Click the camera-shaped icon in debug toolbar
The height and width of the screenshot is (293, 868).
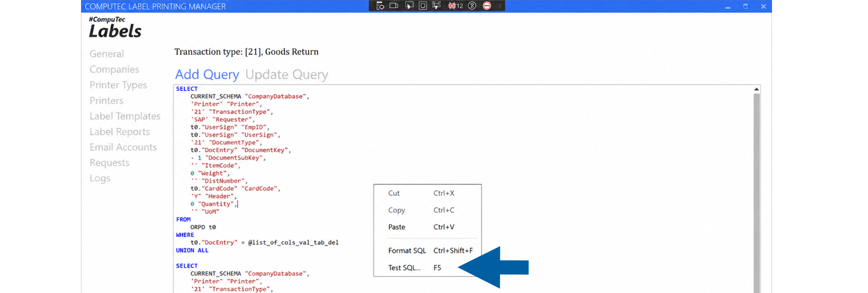coord(394,6)
